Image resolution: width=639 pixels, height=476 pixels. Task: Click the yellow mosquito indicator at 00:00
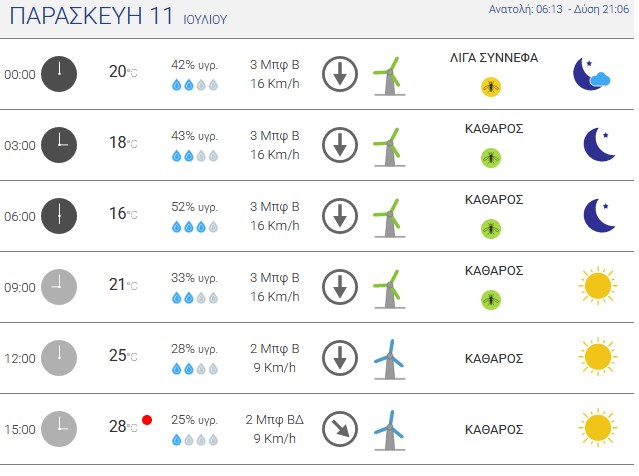point(491,87)
